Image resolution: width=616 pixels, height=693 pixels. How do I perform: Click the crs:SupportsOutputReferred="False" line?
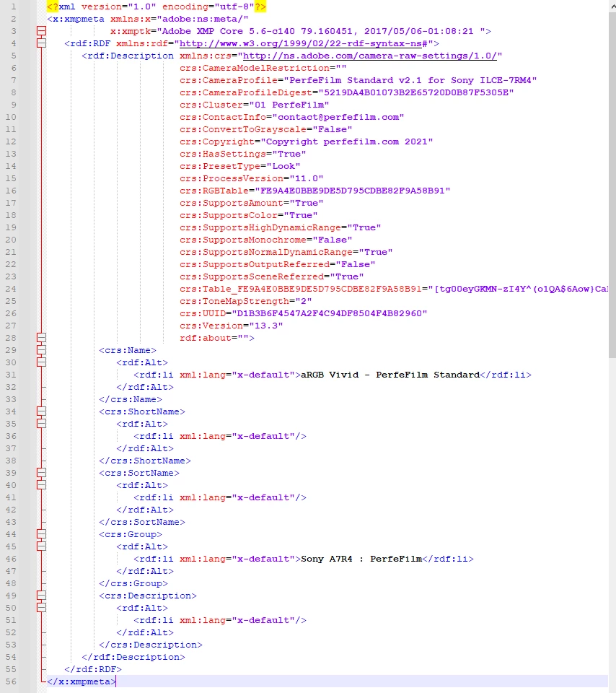[x=277, y=264]
